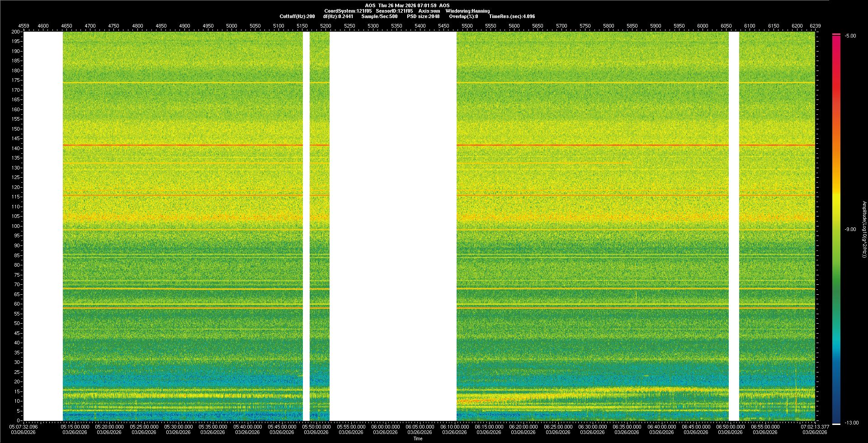Click the 200 Hz tick on frequency axis

(x=15, y=32)
